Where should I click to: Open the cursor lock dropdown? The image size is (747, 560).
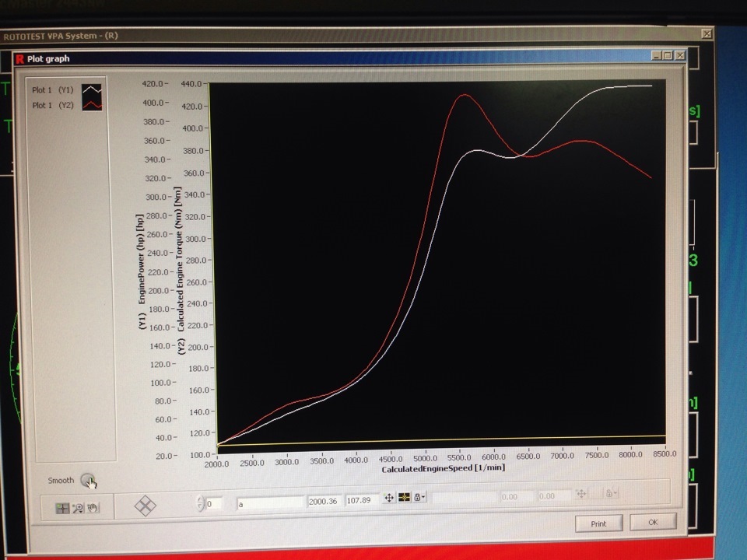pyautogui.click(x=419, y=497)
